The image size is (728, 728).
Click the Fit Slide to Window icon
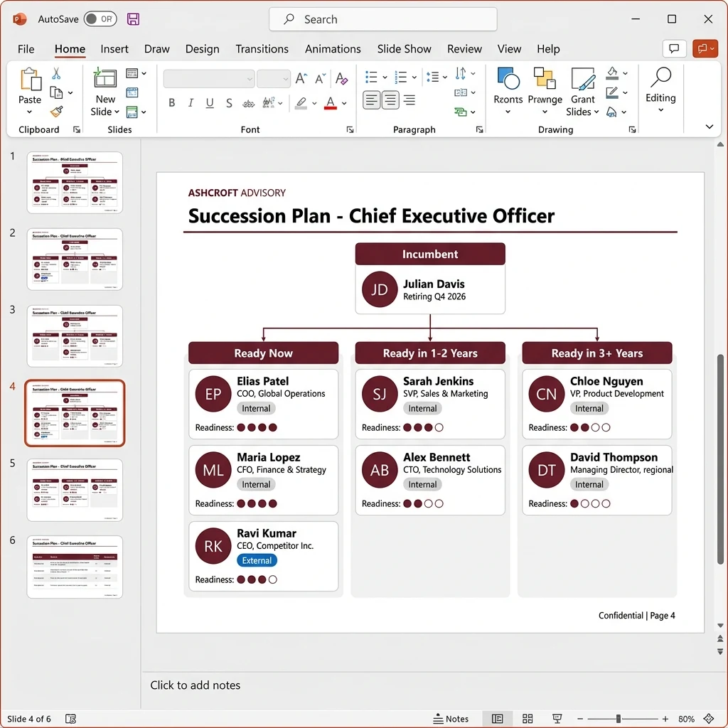click(x=709, y=719)
